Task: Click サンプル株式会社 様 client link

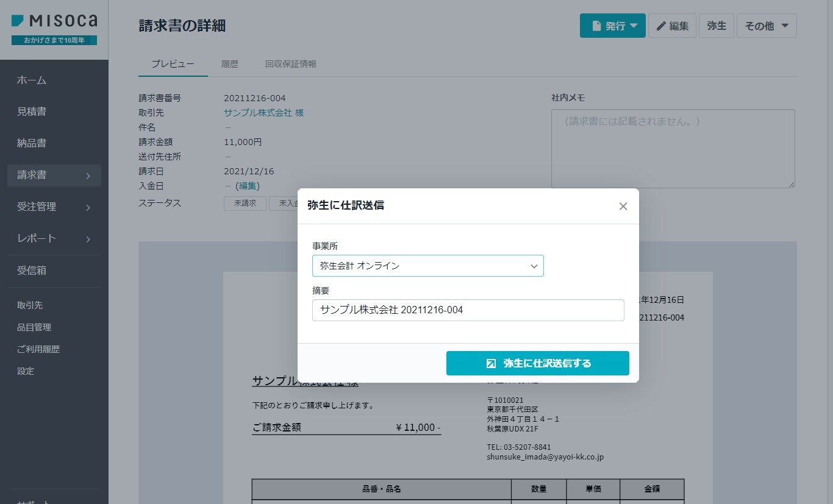Action: click(263, 113)
